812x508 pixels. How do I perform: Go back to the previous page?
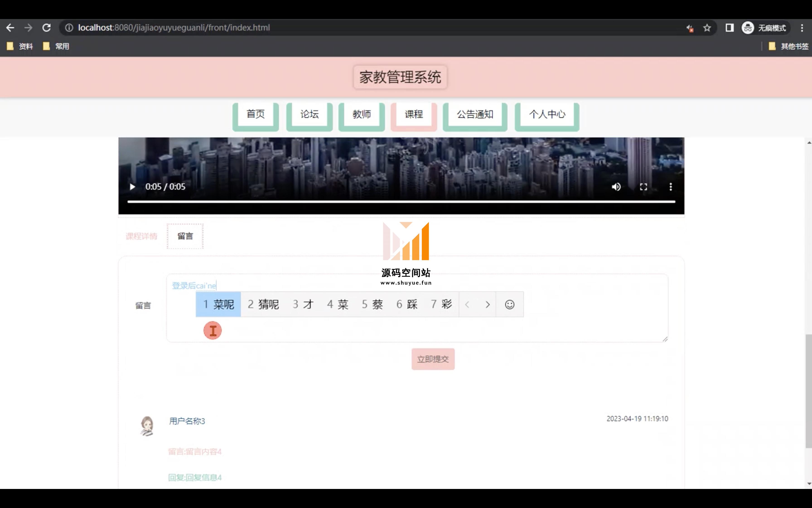(10, 27)
